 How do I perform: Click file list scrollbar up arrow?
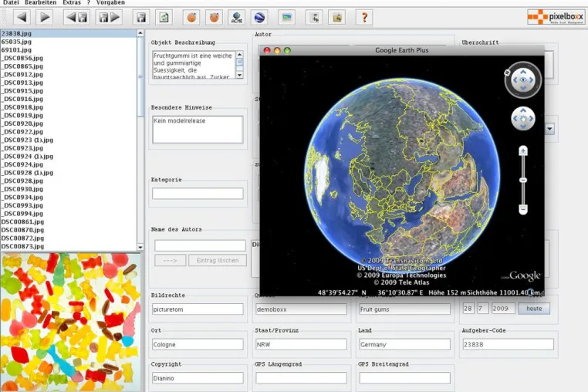pos(140,33)
